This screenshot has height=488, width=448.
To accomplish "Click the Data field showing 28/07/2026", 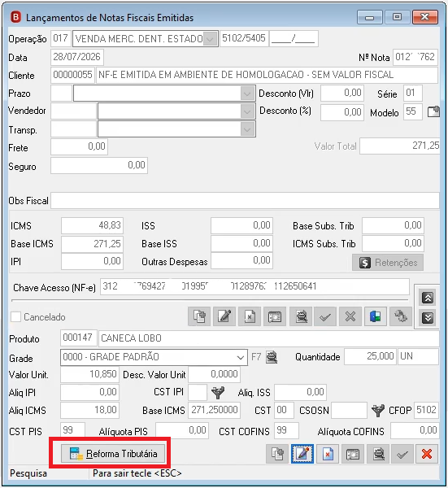I will click(77, 57).
